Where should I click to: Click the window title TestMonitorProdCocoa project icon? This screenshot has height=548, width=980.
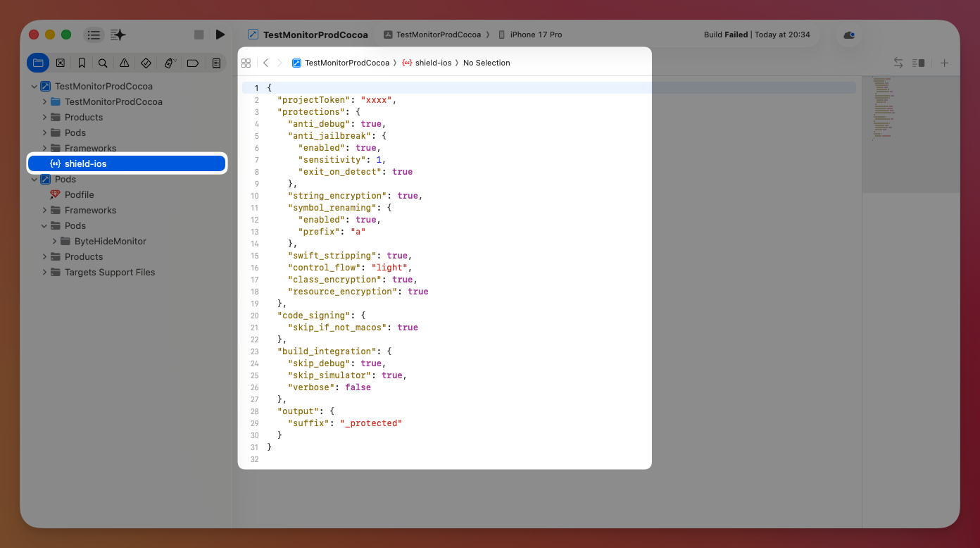253,35
